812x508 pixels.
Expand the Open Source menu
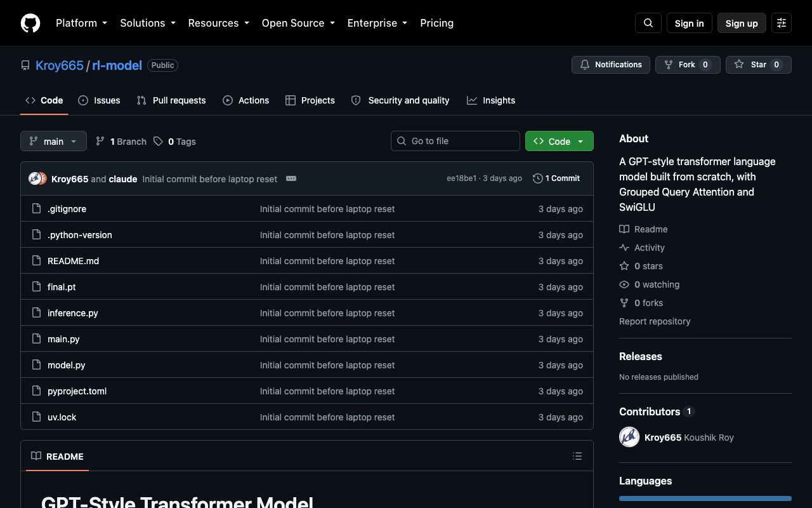(x=299, y=23)
